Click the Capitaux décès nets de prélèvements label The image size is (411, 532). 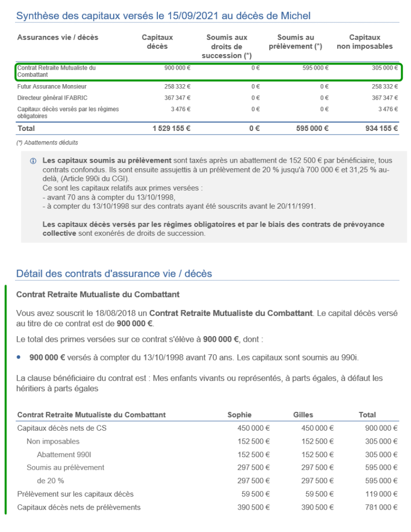(x=79, y=507)
